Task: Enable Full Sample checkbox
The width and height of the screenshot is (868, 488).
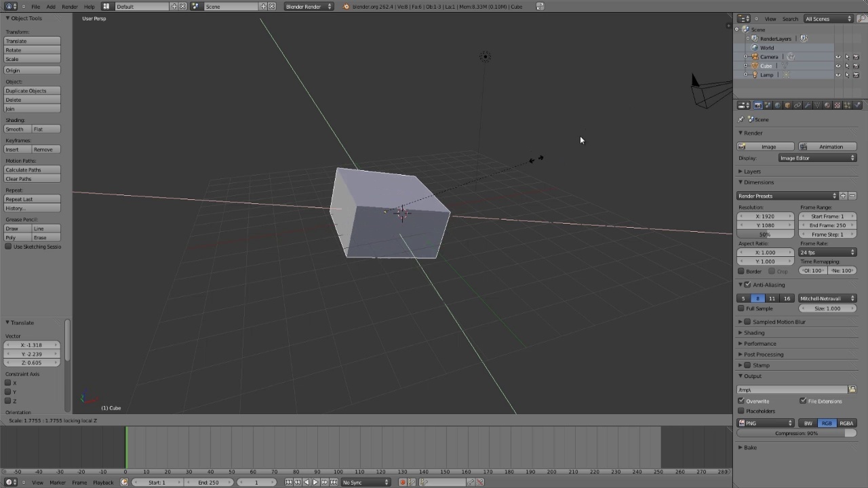Action: (741, 308)
